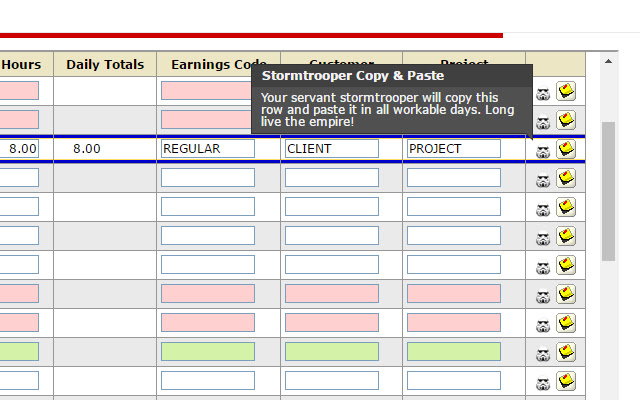This screenshot has height=400, width=640.
Task: Click the scrollbar up arrow
Action: [608, 61]
